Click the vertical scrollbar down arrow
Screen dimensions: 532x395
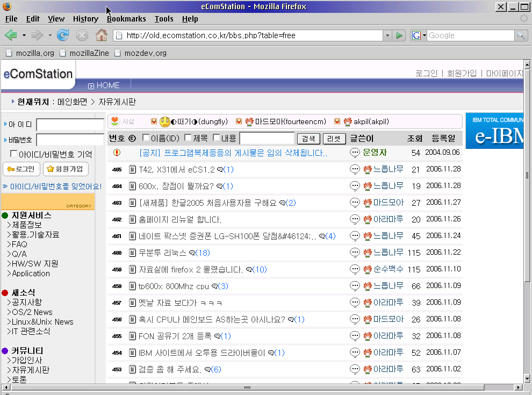527,378
